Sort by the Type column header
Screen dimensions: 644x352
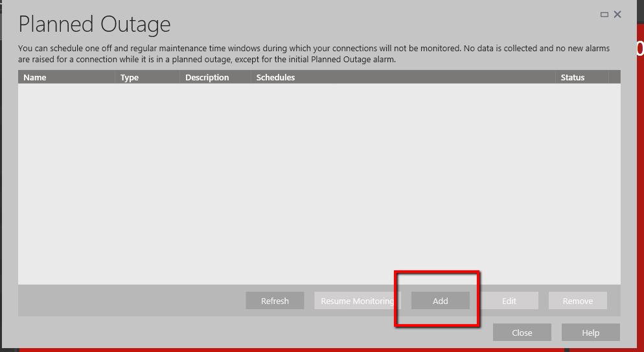[x=130, y=77]
